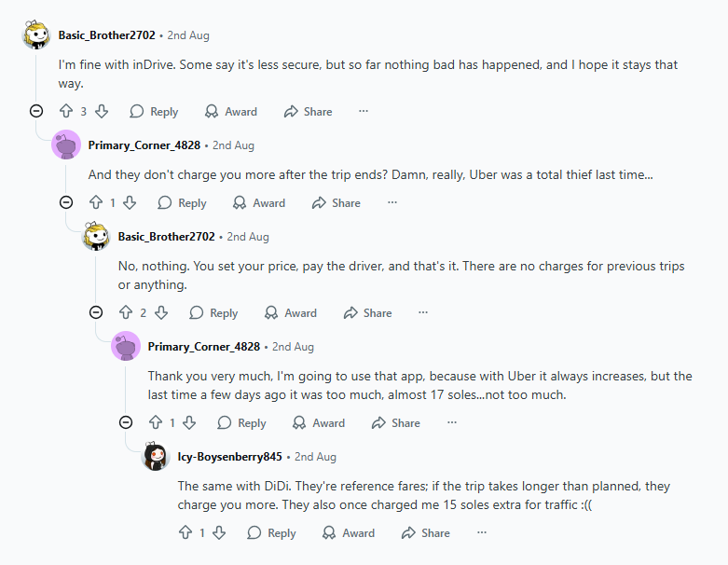Screen dimensions: 728x565
Task: Open more options on the DiDi comment
Action: 482,532
